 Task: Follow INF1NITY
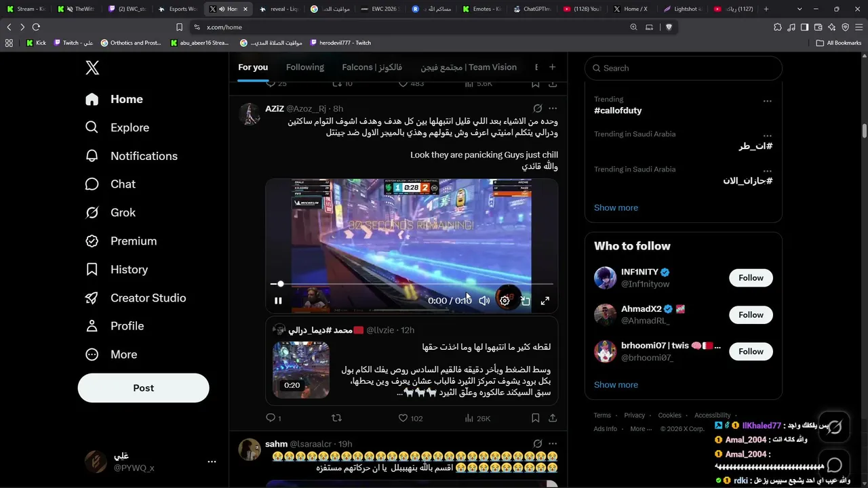pos(751,278)
